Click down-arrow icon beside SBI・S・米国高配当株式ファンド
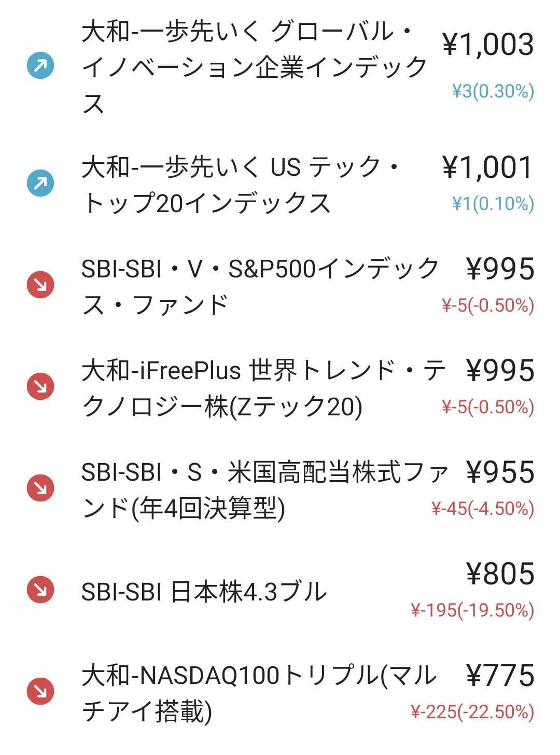Screen dimensions: 560x755 click(40, 488)
